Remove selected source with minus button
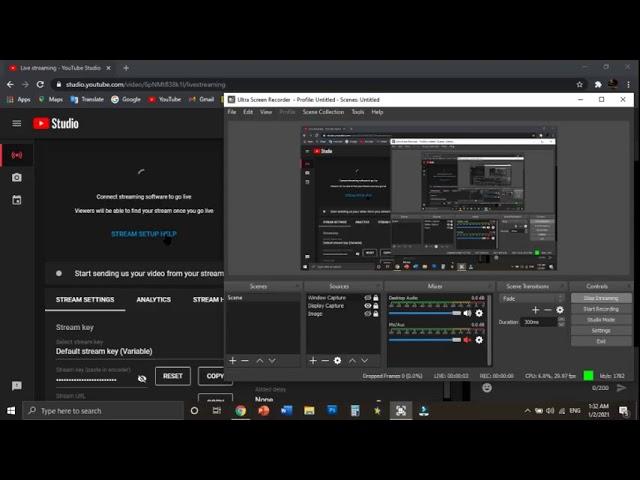 [x=325, y=361]
